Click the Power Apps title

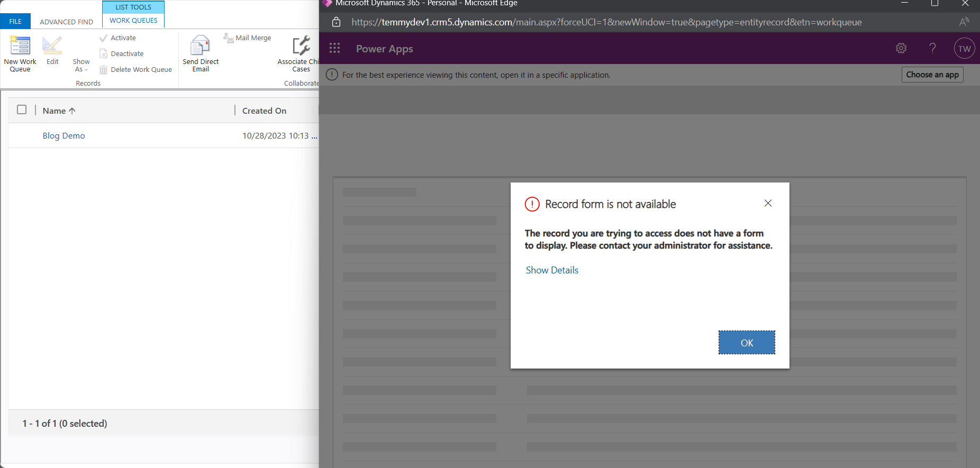(x=385, y=49)
